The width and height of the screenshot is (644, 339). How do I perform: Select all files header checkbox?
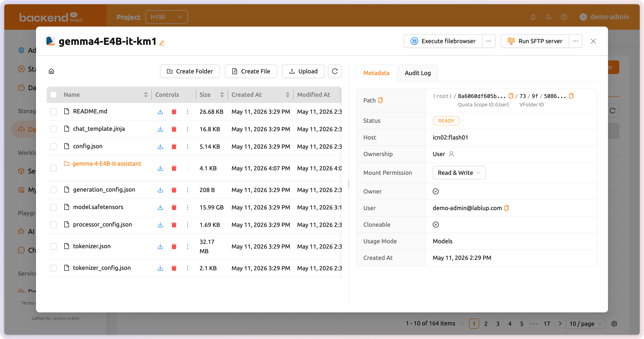tap(53, 95)
